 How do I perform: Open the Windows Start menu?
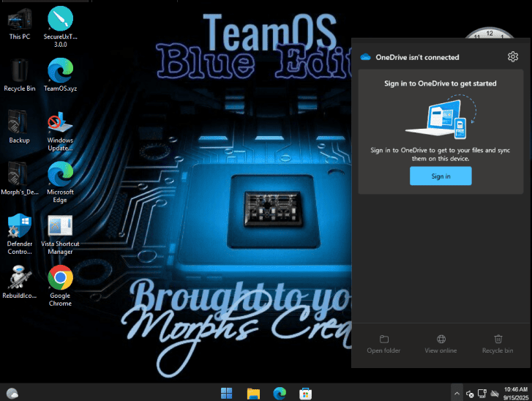[x=226, y=393]
